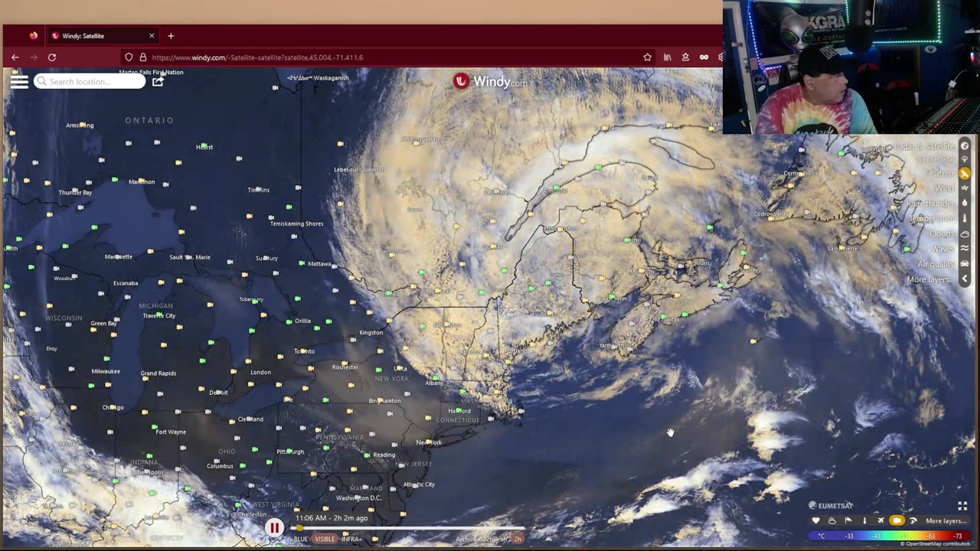Select the Air quality car icon

pyautogui.click(x=965, y=263)
